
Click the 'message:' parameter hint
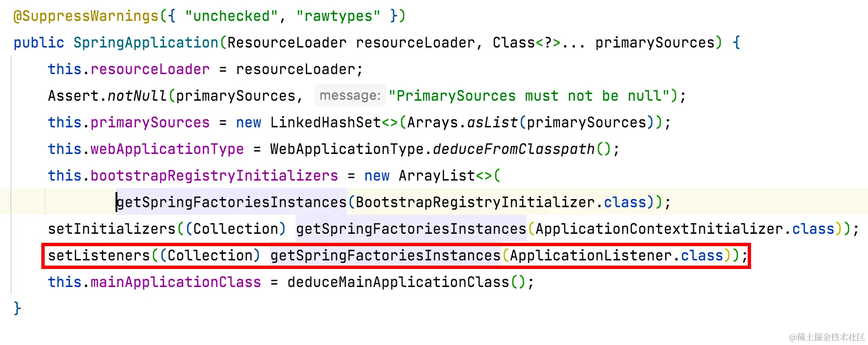coord(350,96)
